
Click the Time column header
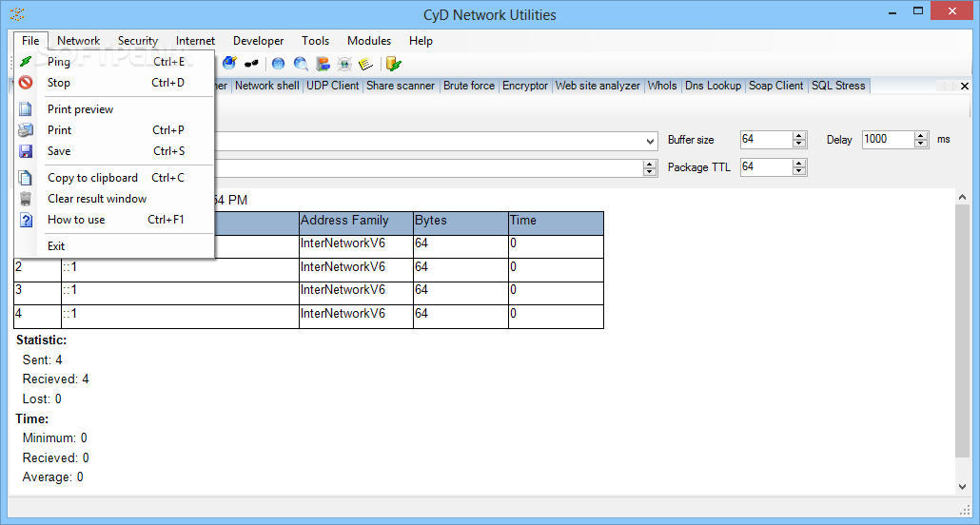pos(556,224)
